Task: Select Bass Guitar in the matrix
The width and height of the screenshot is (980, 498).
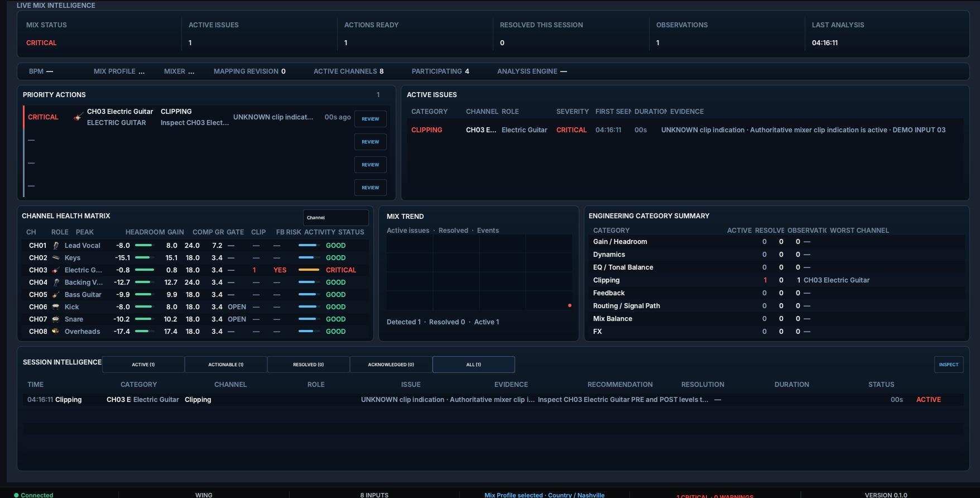Action: 83,295
